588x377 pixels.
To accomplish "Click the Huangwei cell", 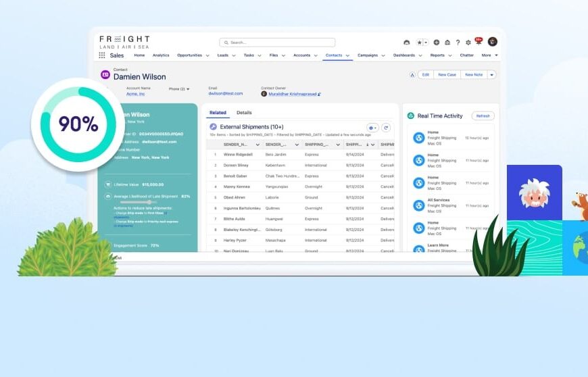I will coord(274,219).
